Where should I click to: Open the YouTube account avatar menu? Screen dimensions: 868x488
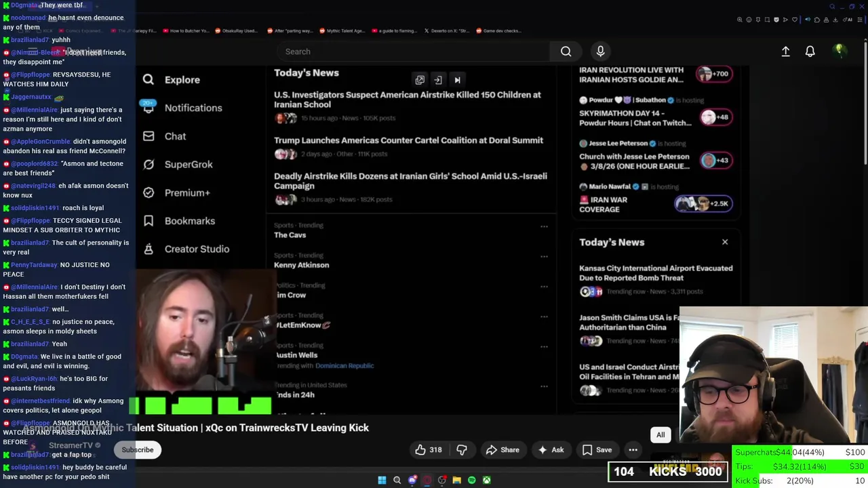click(840, 51)
